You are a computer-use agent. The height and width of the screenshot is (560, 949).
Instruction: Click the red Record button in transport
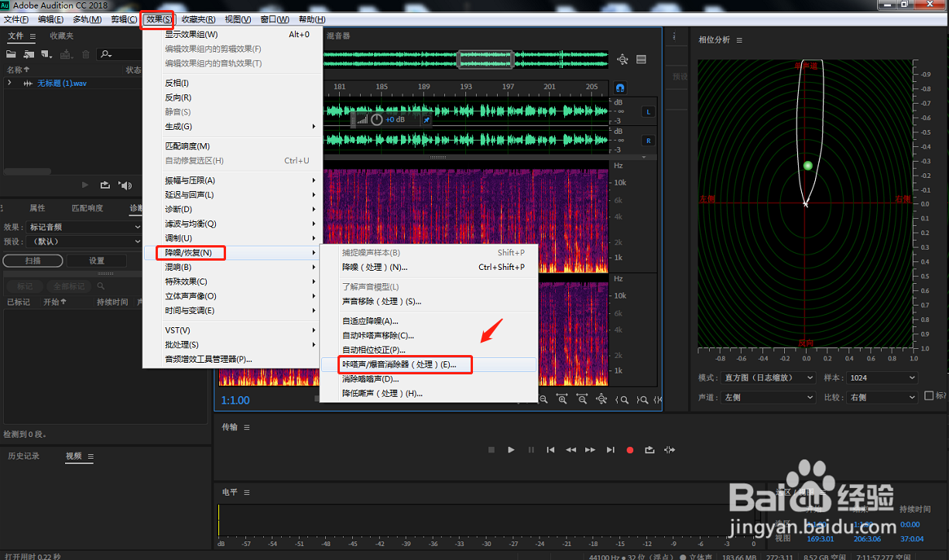click(x=629, y=449)
